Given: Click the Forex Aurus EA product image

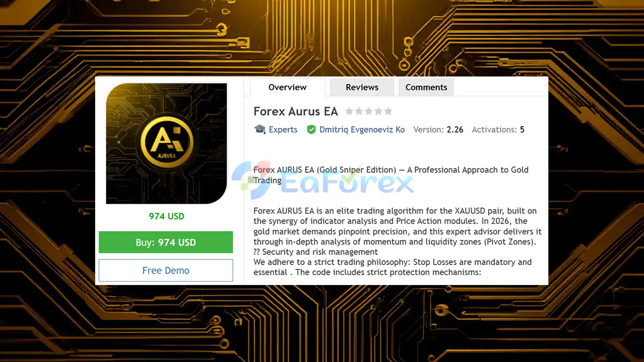Looking at the screenshot, I should [x=166, y=144].
